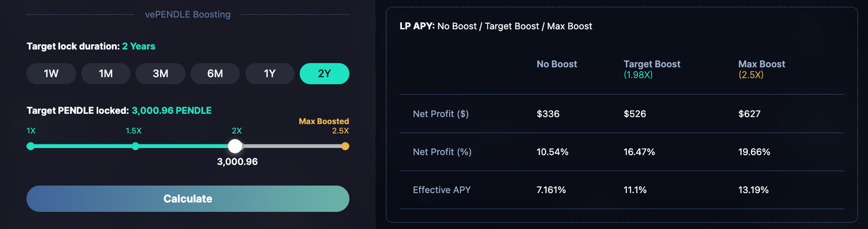The width and height of the screenshot is (868, 229).
Task: Click the vePENDLE Boosting section heading
Action: pos(187,14)
